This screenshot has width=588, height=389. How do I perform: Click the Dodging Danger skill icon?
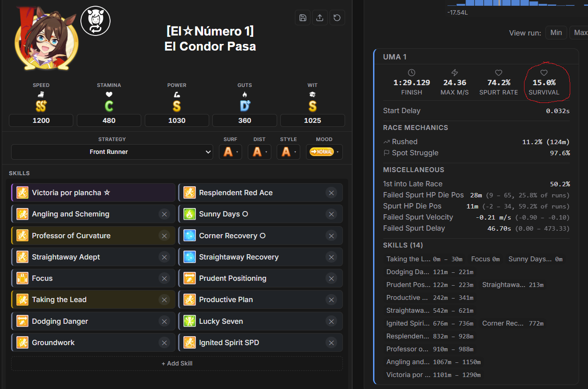[22, 321]
